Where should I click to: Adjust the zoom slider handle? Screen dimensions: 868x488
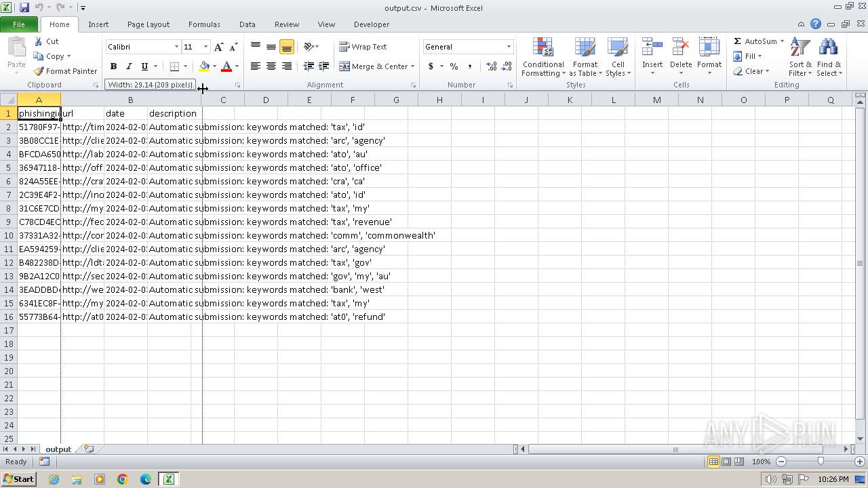click(821, 462)
